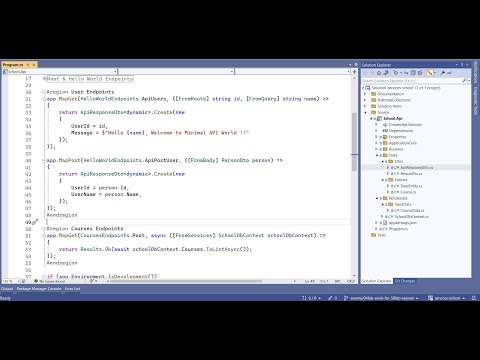Expand the Solution Items folder

[365, 106]
